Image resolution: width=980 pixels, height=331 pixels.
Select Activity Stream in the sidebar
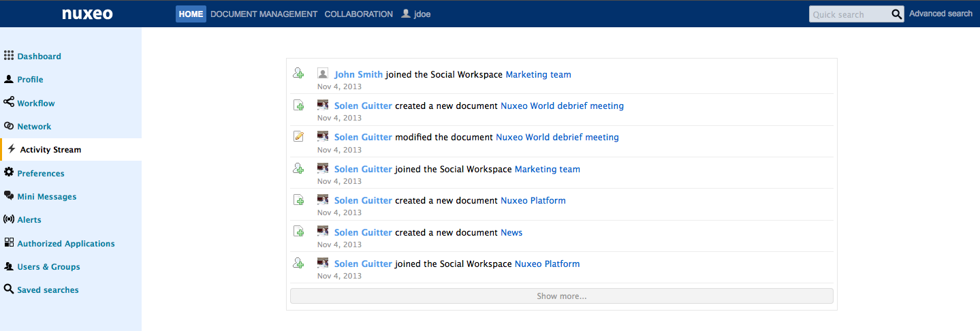click(x=51, y=150)
